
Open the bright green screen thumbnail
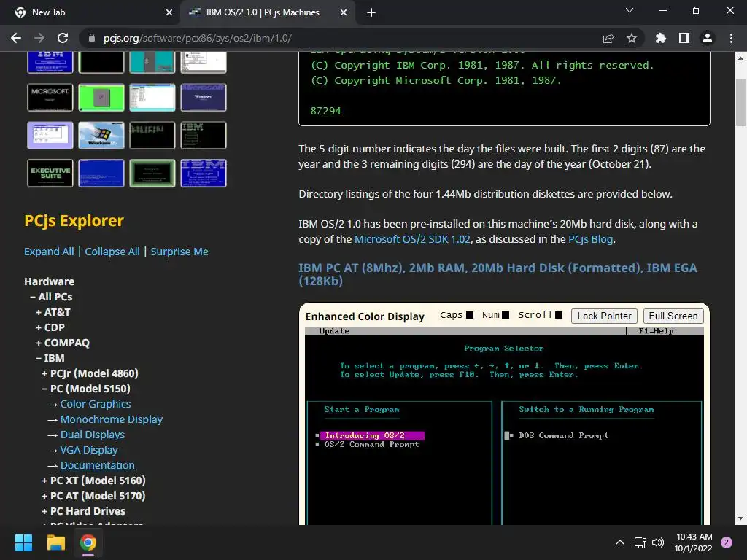tap(101, 97)
